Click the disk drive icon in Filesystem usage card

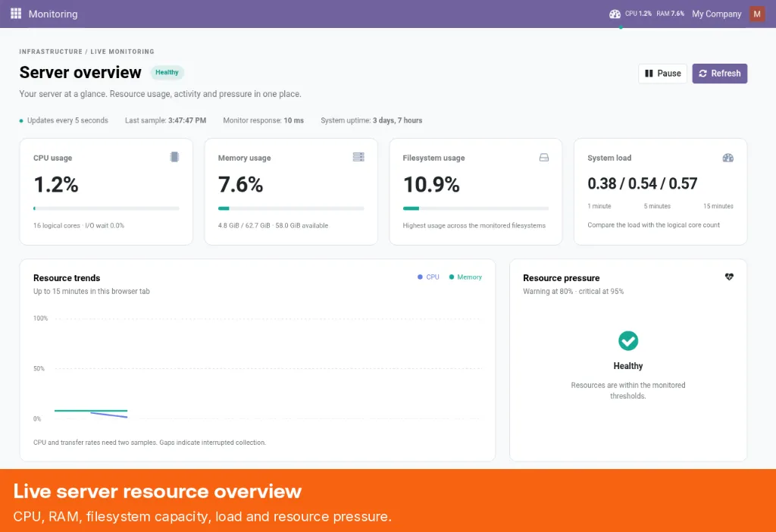point(544,158)
